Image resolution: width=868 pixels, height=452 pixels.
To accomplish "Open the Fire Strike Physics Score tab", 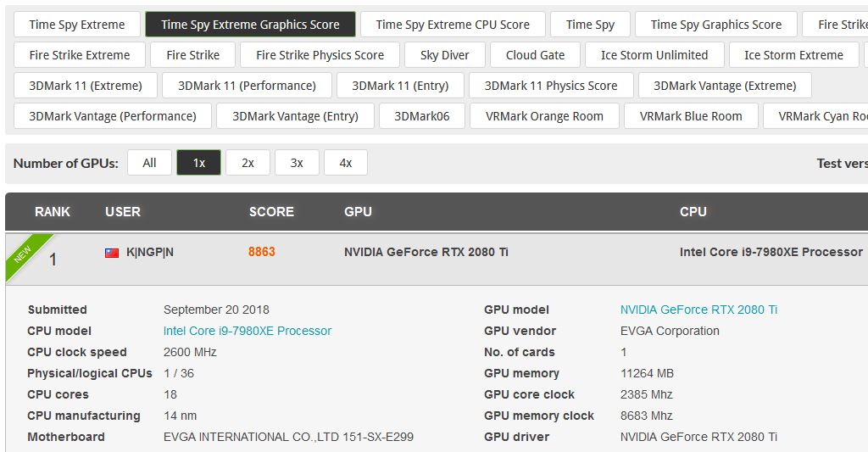I will (320, 55).
